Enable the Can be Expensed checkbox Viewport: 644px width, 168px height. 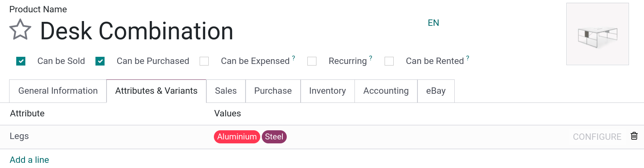204,61
